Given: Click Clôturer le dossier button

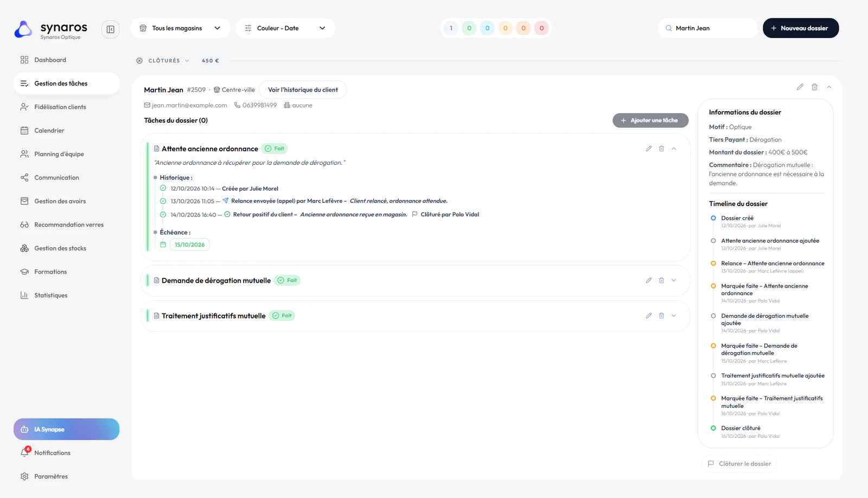Looking at the screenshot, I should coord(739,464).
